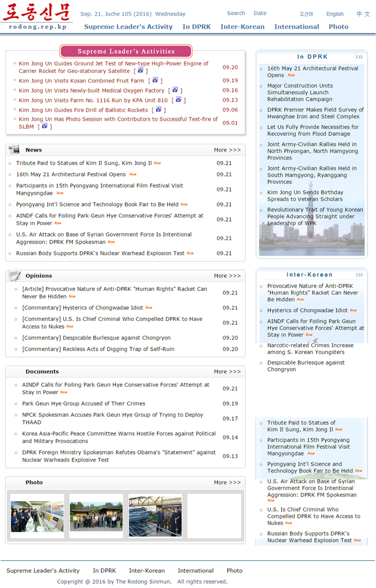This screenshot has height=588, width=376.
Task: Click the Rodong Sinmun logo
Action: (x=37, y=17)
